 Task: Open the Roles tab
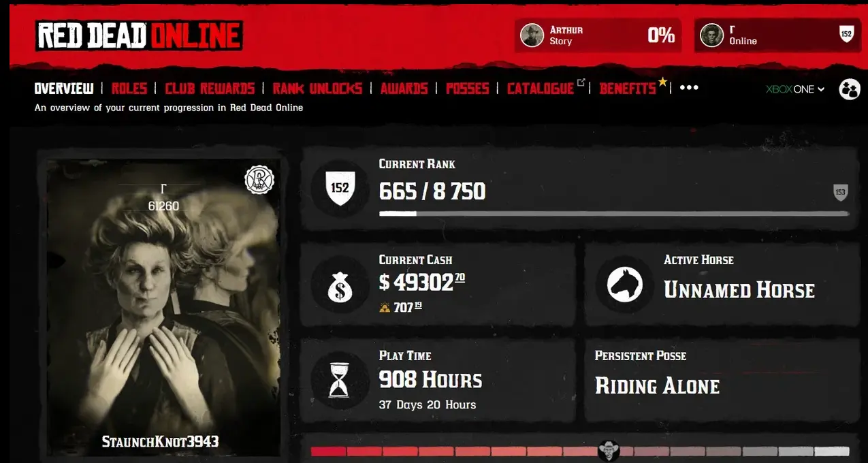pyautogui.click(x=129, y=89)
